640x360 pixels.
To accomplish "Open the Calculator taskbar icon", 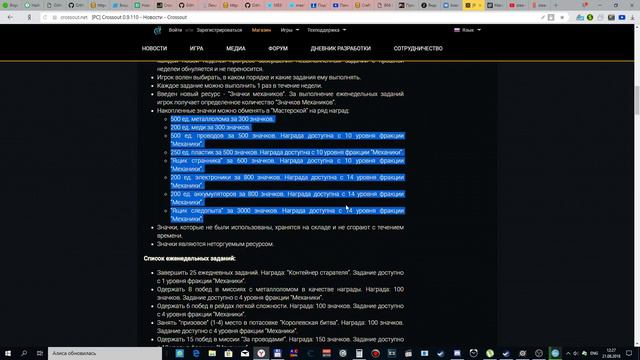I will pyautogui.click(x=359, y=353).
